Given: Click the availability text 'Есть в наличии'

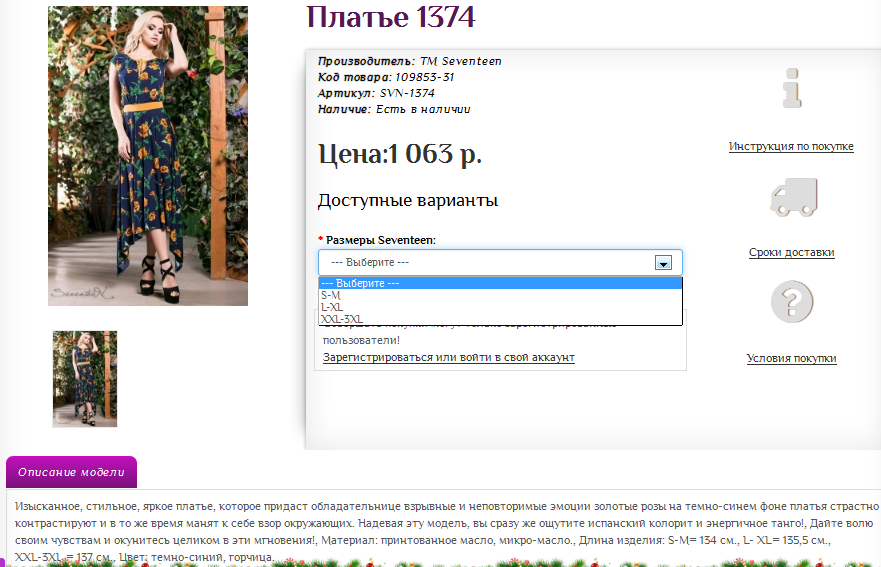Looking at the screenshot, I should [x=423, y=109].
